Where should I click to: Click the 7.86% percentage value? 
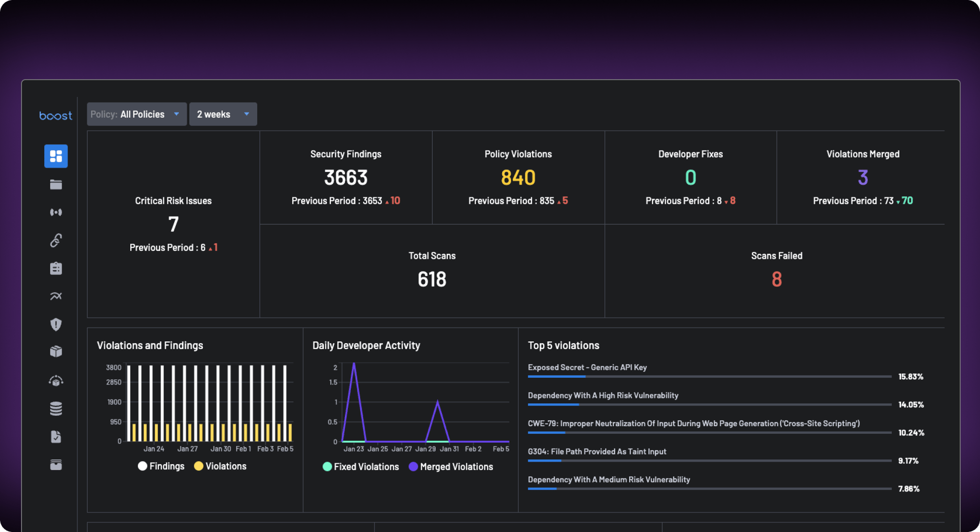click(908, 489)
